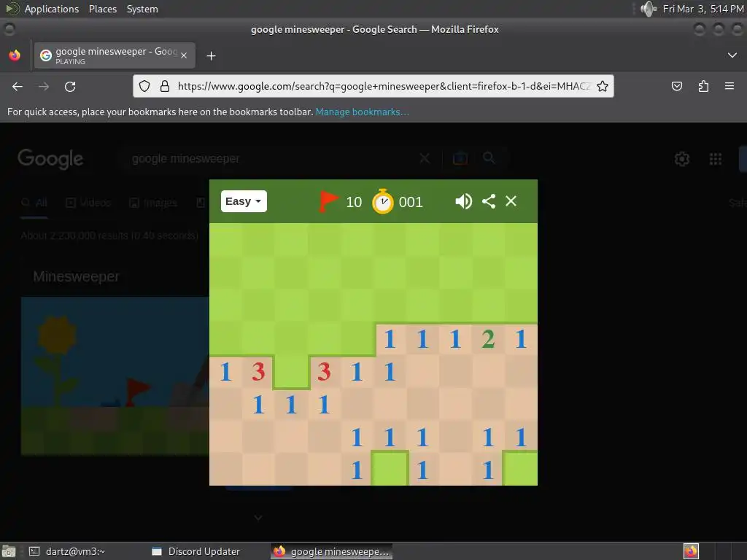The image size is (747, 560).
Task: Click the red flag counter icon
Action: click(x=328, y=201)
